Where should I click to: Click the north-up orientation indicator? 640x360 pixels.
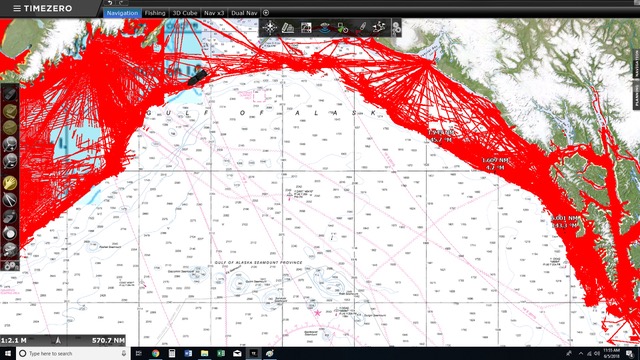[x=58, y=340]
